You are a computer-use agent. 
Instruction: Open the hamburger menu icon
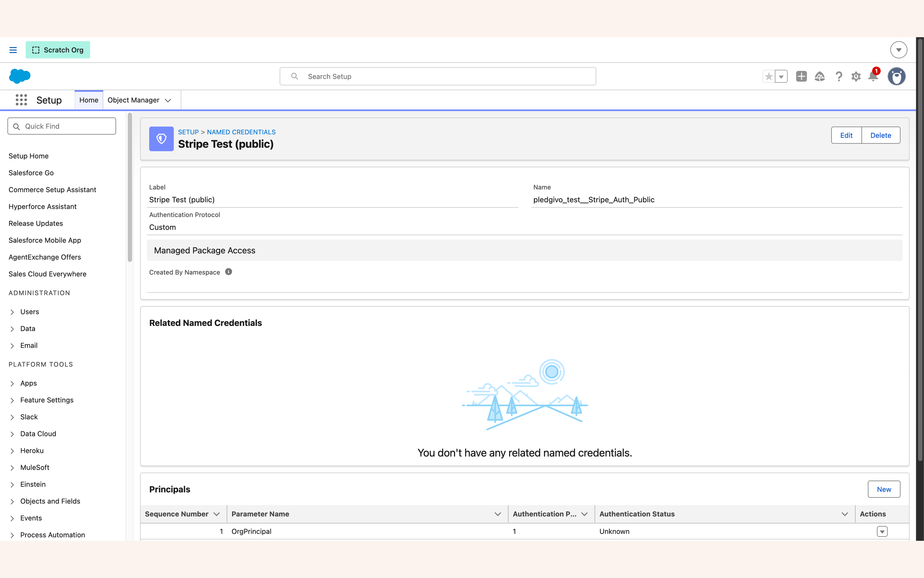point(13,50)
